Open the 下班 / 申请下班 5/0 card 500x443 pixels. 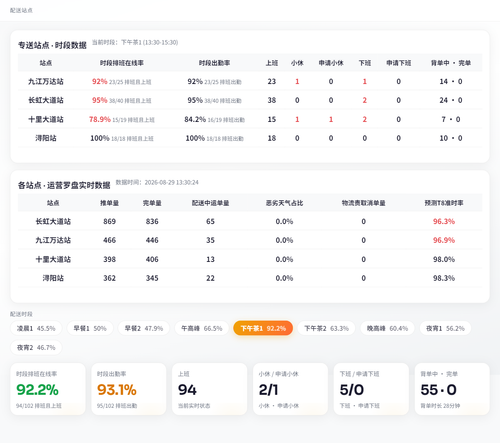tap(371, 389)
